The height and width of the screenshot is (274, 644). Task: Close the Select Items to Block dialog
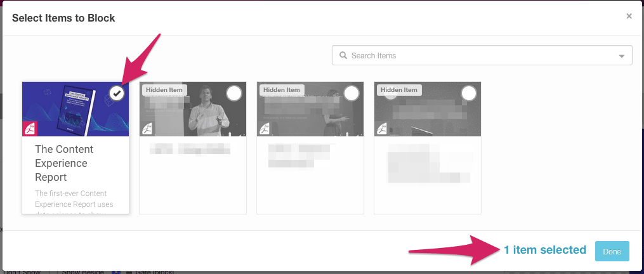tap(629, 16)
